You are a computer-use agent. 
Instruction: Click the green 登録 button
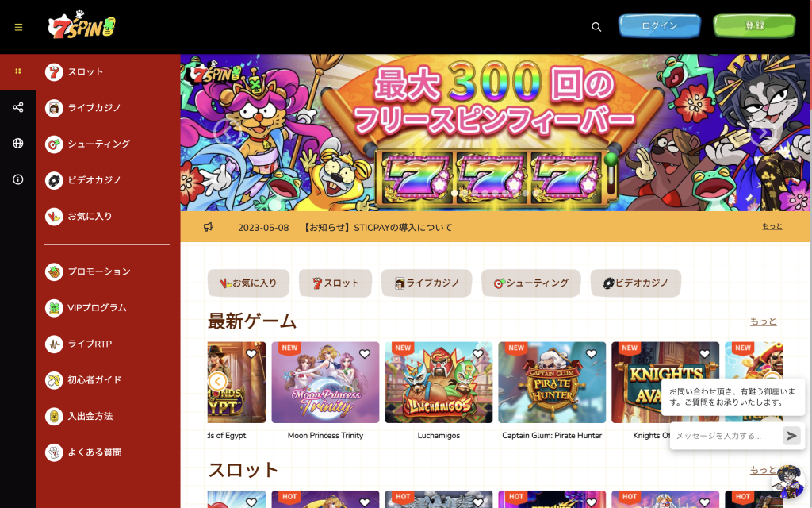[754, 26]
